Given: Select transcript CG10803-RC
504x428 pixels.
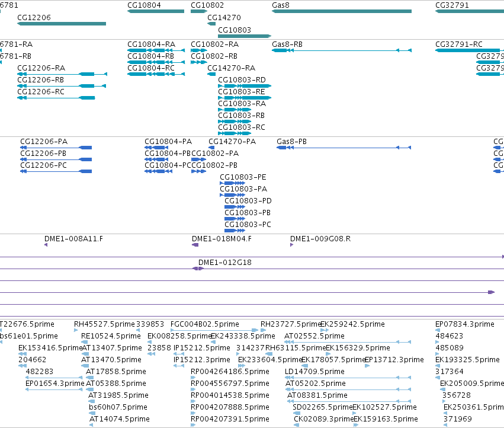Looking at the screenshot, I should click(x=235, y=133).
